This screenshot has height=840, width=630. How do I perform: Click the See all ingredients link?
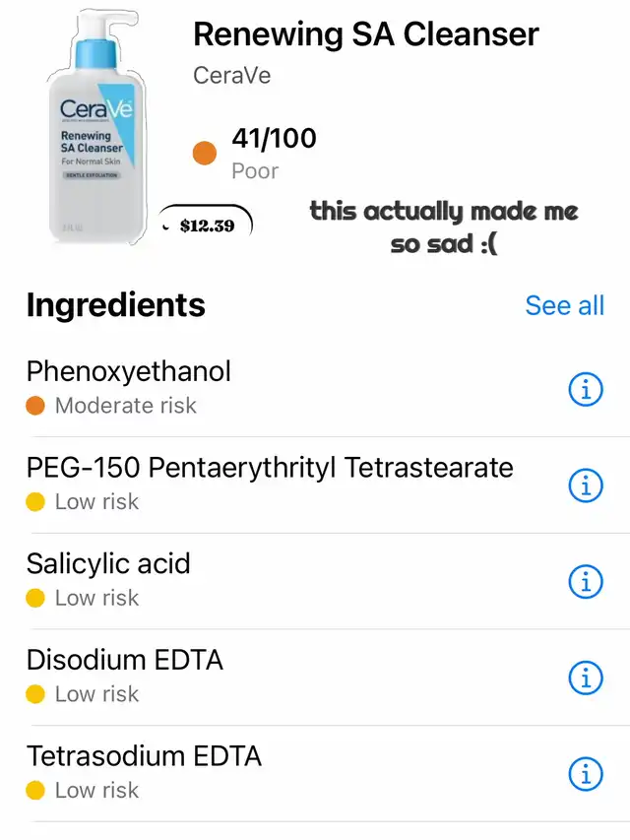click(x=564, y=305)
